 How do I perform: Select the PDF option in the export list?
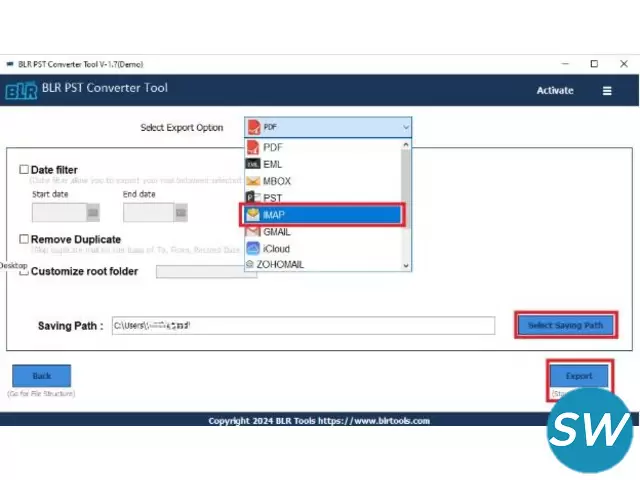coord(273,147)
